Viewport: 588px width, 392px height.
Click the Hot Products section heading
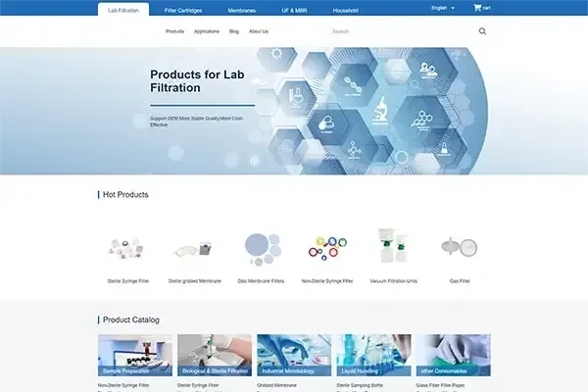point(125,195)
